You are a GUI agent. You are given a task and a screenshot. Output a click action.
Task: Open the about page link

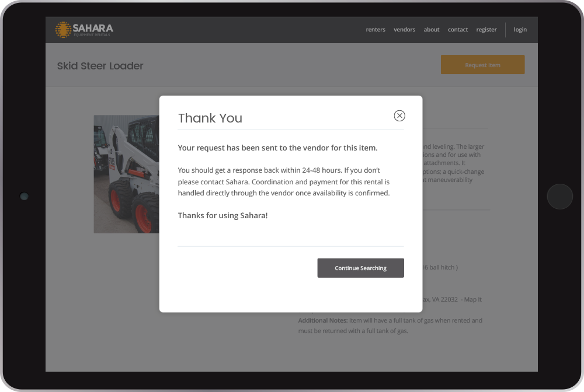point(432,30)
